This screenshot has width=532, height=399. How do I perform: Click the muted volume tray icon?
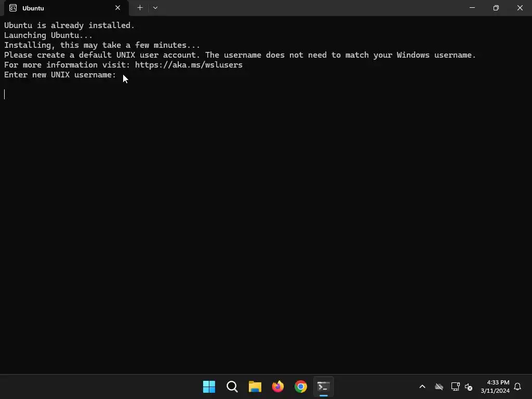tap(469, 387)
